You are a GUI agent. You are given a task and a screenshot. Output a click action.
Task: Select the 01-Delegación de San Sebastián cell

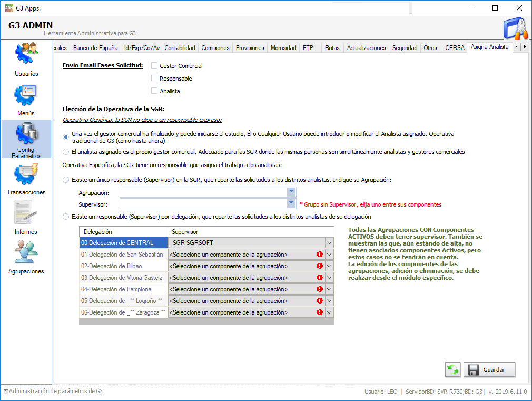pos(123,255)
